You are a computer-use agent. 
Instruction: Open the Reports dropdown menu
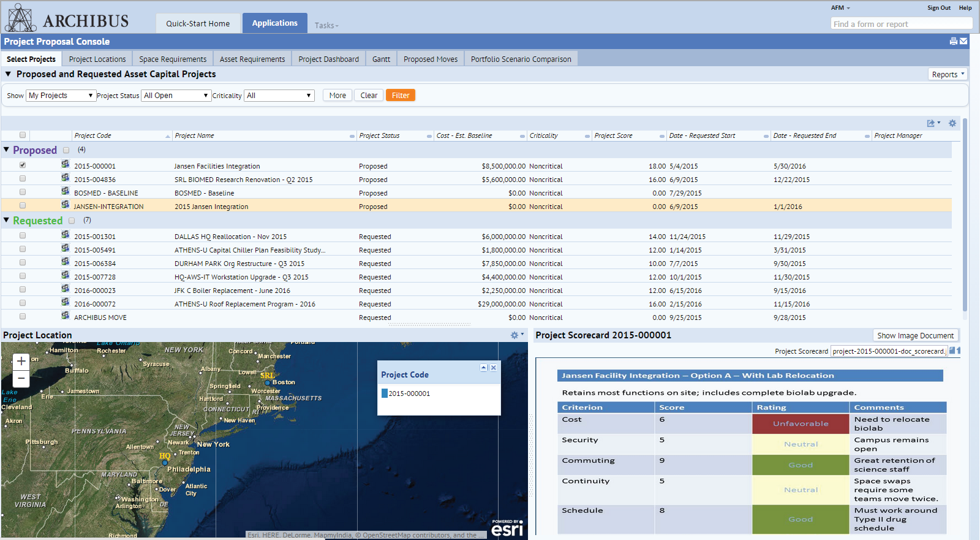point(948,74)
